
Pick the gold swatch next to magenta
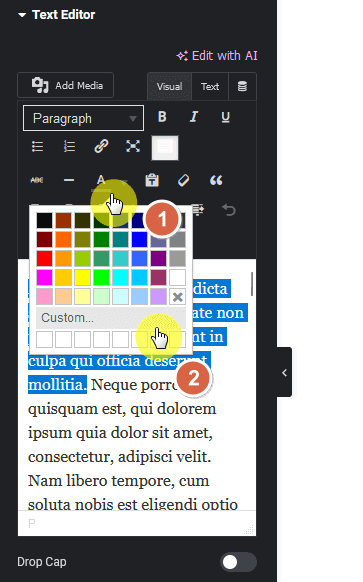coord(63,277)
